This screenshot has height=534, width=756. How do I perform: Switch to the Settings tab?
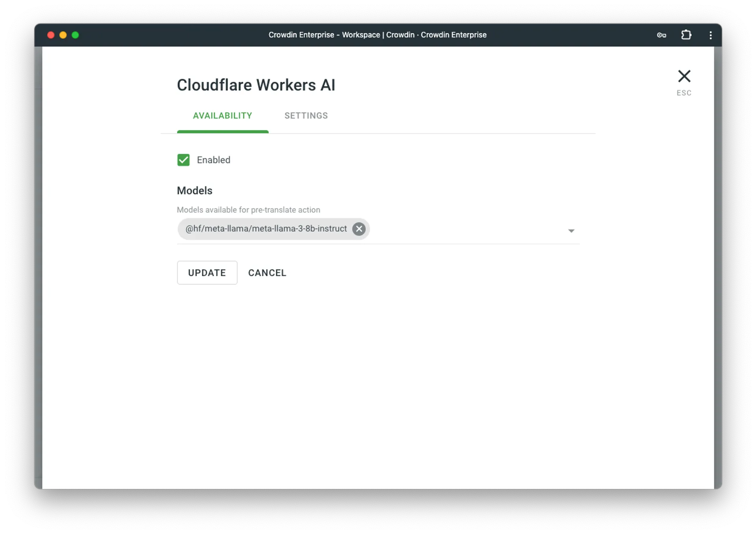[x=306, y=116]
